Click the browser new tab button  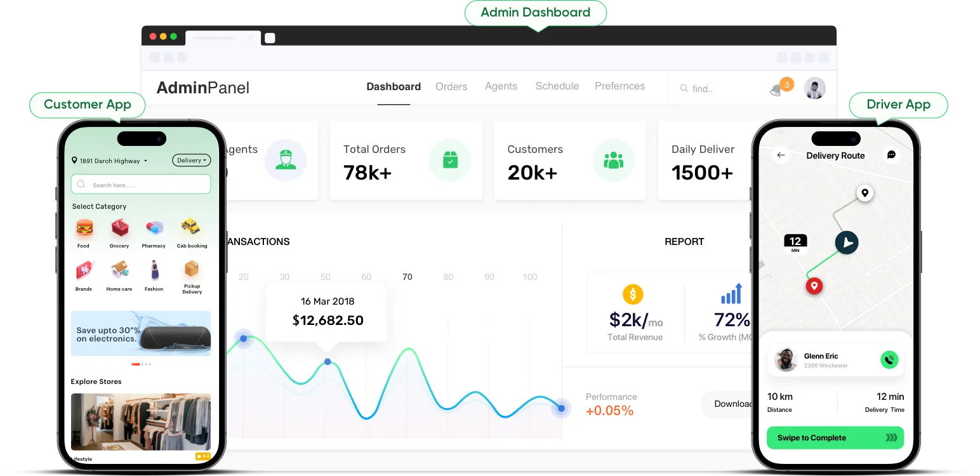pyautogui.click(x=270, y=38)
